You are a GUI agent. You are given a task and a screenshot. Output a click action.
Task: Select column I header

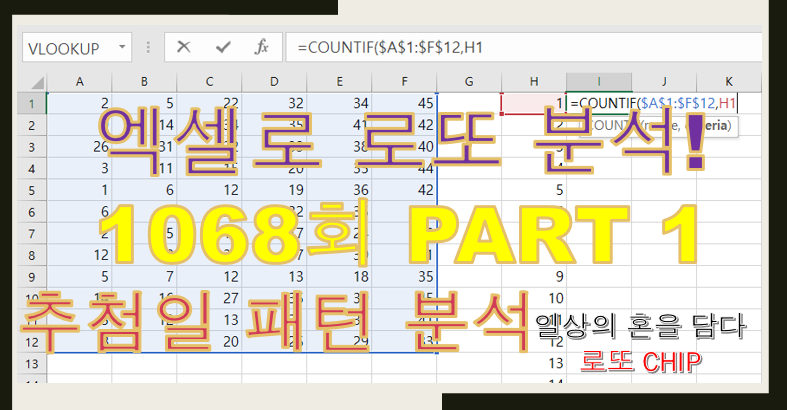(x=599, y=82)
